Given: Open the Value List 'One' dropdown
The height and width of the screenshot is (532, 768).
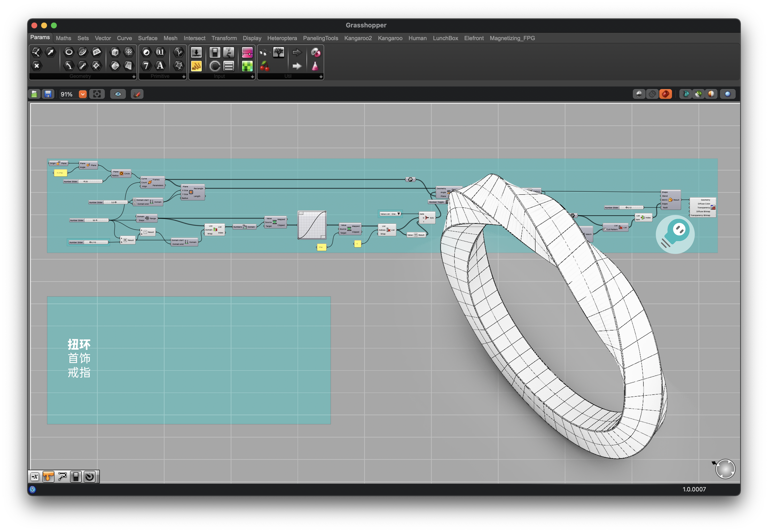Looking at the screenshot, I should (398, 214).
